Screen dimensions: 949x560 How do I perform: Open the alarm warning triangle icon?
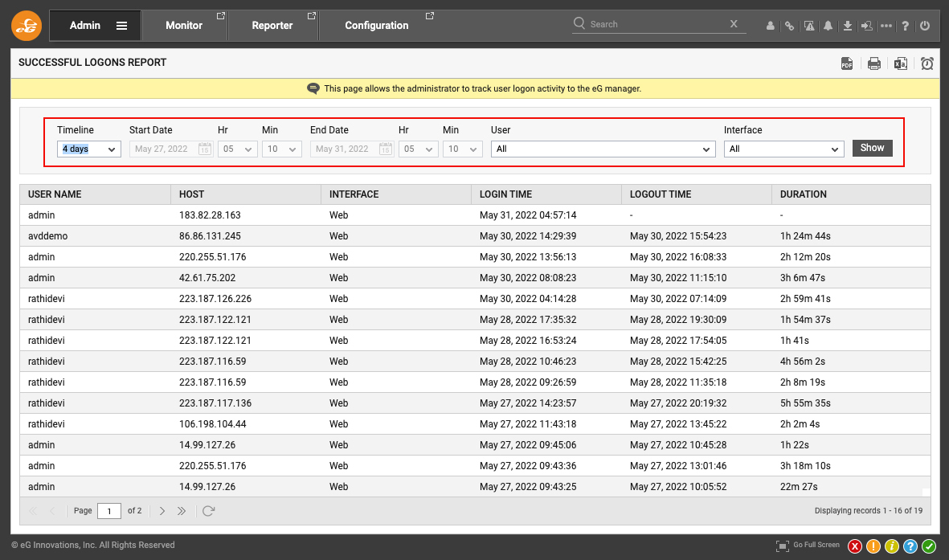809,26
